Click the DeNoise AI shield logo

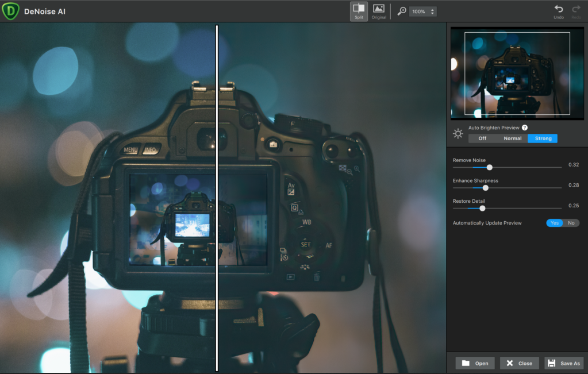[10, 11]
